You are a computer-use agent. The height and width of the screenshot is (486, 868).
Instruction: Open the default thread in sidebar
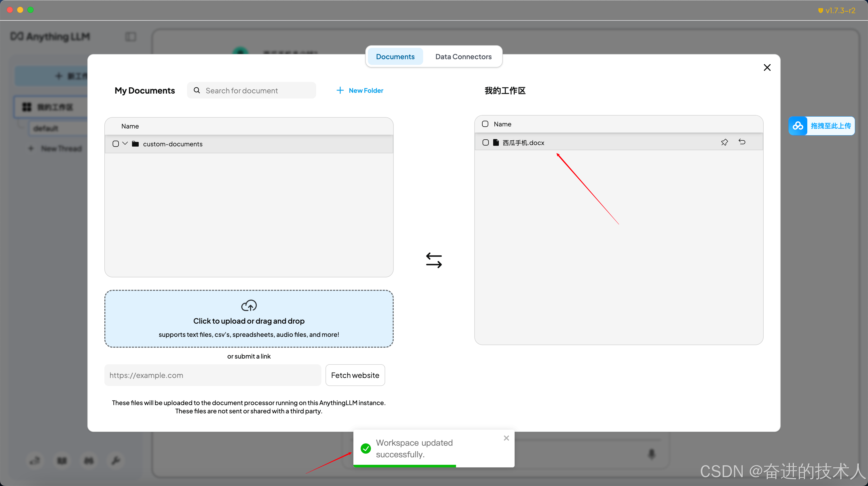click(x=58, y=128)
